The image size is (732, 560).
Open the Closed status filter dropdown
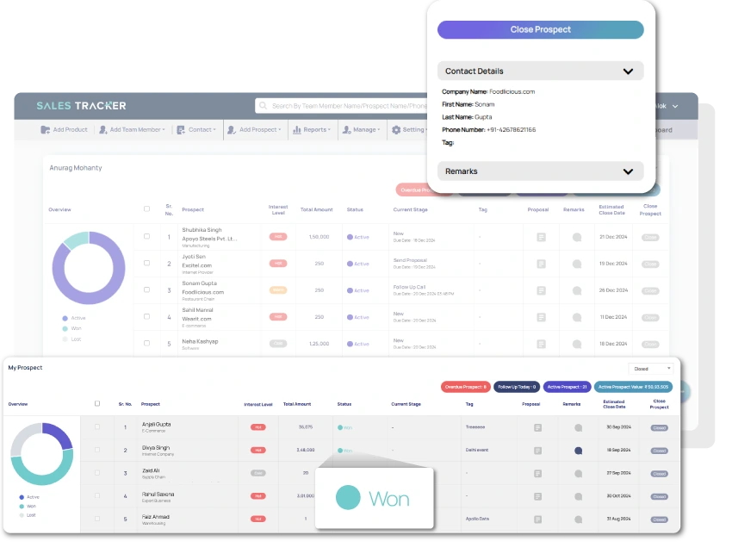click(650, 369)
